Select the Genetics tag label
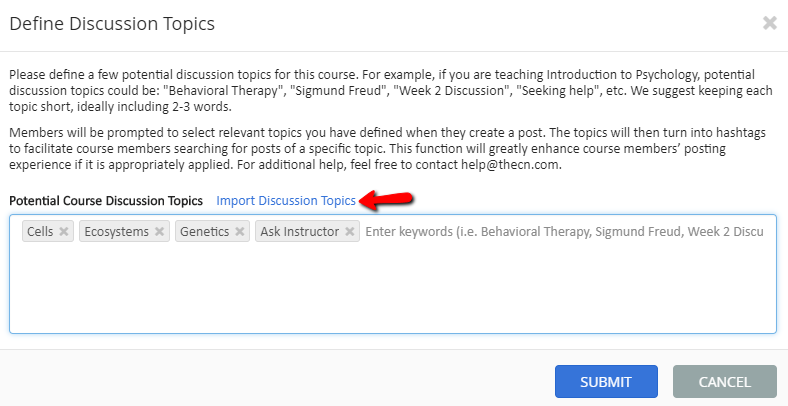Image resolution: width=788 pixels, height=406 pixels. pyautogui.click(x=205, y=231)
